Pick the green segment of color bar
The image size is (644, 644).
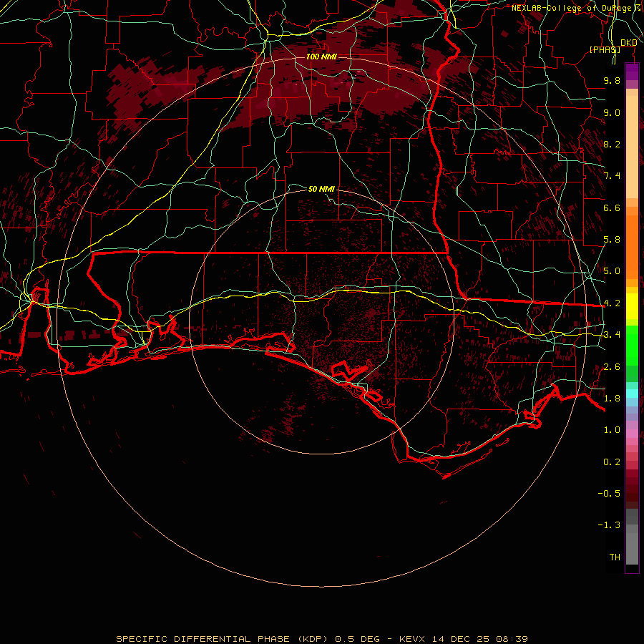point(632,345)
